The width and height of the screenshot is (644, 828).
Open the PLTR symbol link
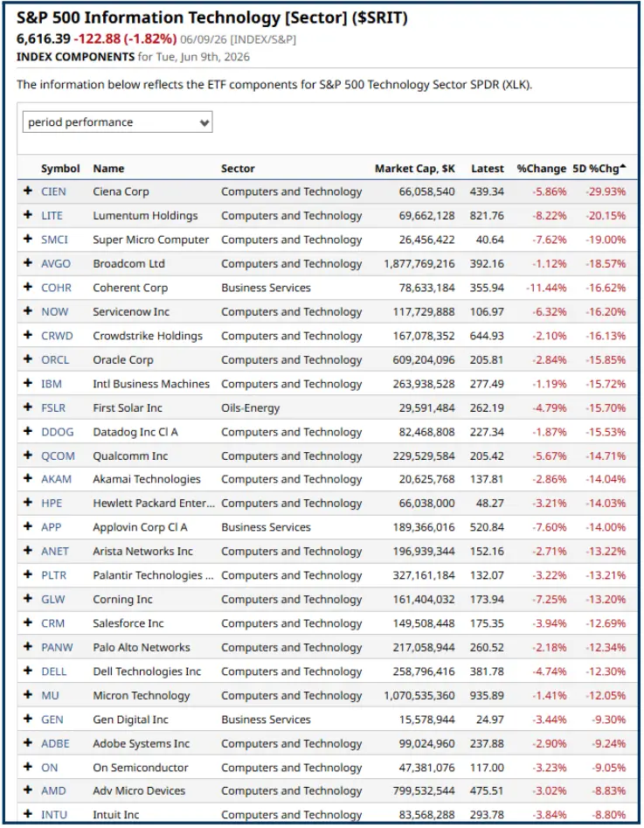[x=54, y=575]
